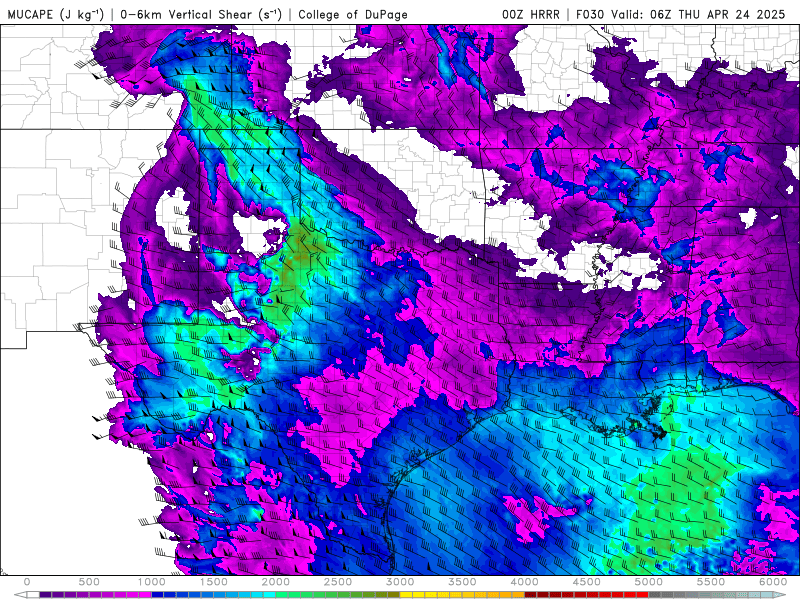
Task: Click the 3500 label on the color scale
Action: (x=462, y=582)
